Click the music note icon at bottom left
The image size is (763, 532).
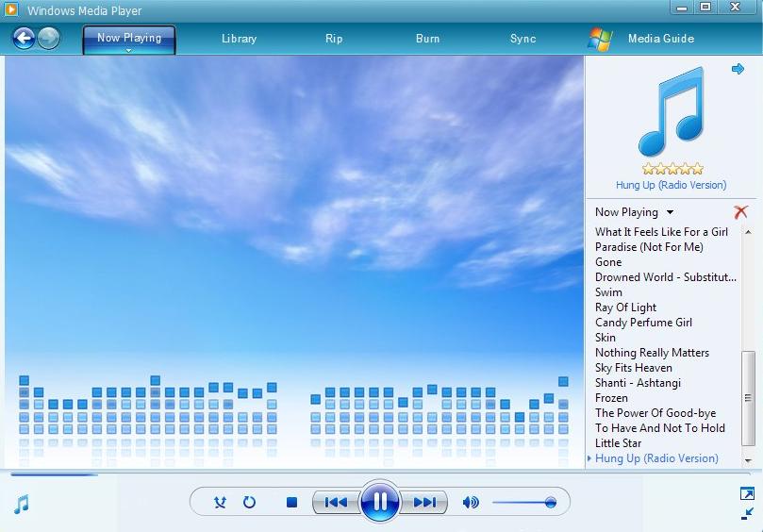pos(22,505)
